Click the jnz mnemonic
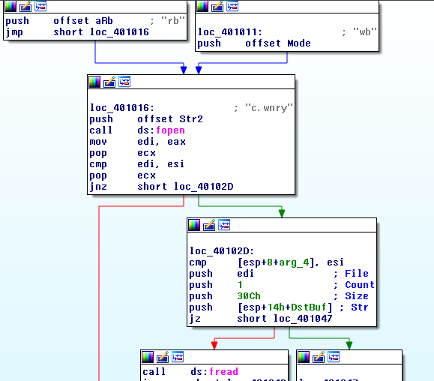The height and width of the screenshot is (381, 434). tap(98, 187)
